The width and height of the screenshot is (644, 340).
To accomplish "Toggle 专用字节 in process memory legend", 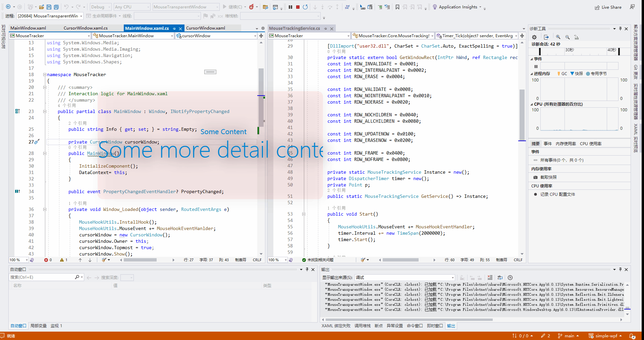I will tap(597, 73).
